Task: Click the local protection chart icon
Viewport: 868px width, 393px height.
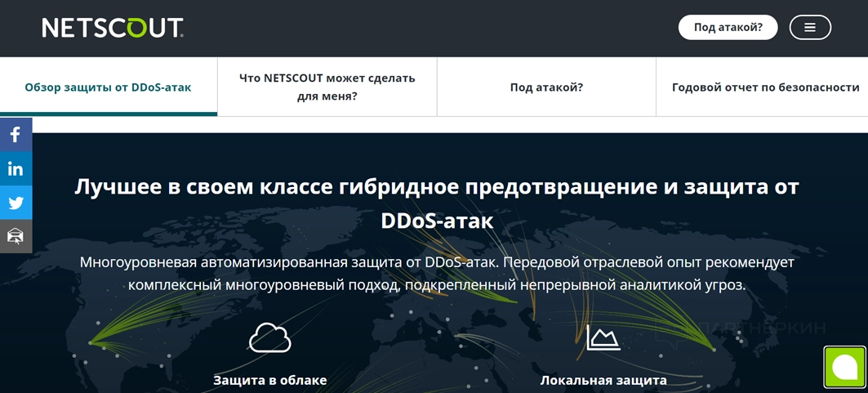Action: (603, 337)
